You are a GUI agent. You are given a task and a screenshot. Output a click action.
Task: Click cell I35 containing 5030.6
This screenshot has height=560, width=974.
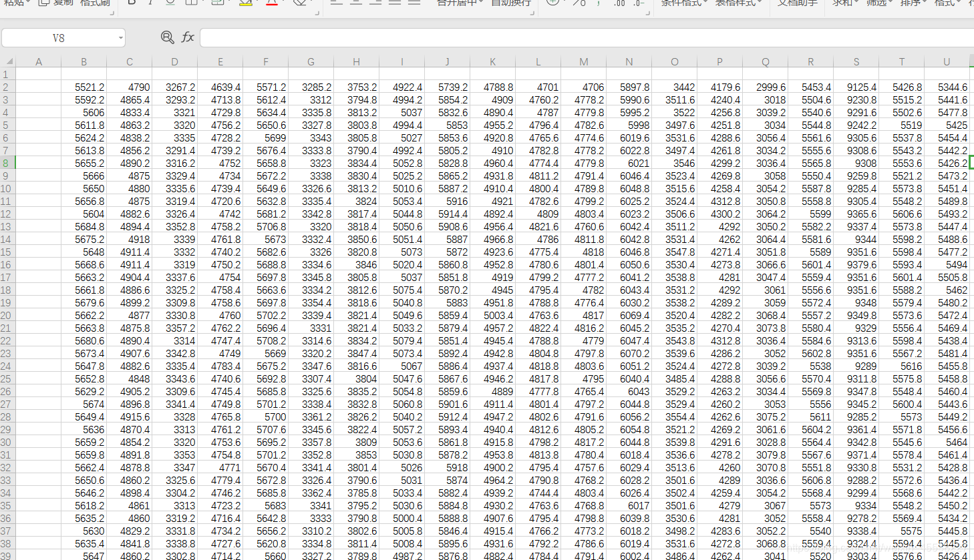402,506
